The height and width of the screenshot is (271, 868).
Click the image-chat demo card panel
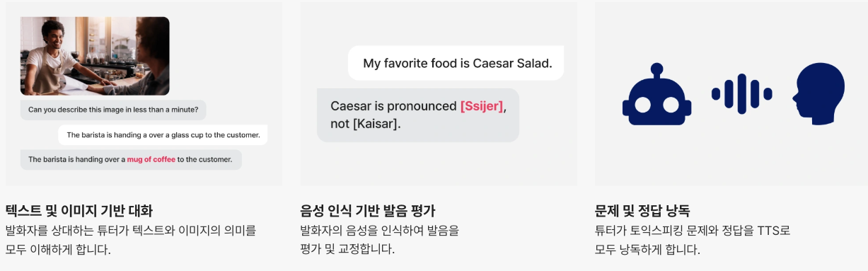[144, 93]
